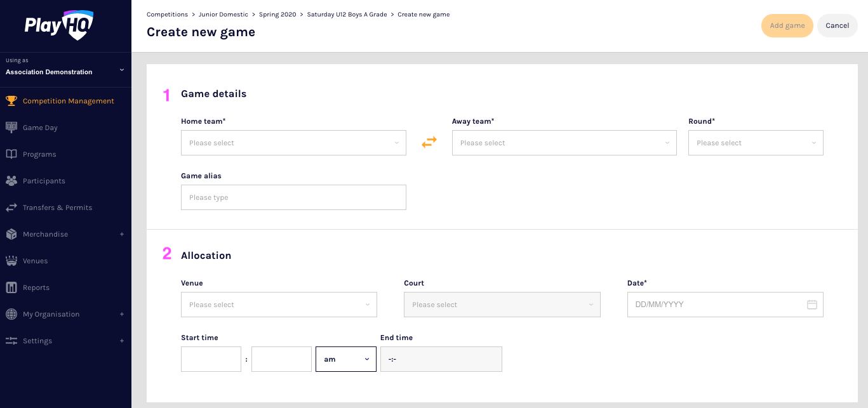Go to Saturday U12 Boys A Grade breadcrumb
This screenshot has width=868, height=408.
(347, 15)
